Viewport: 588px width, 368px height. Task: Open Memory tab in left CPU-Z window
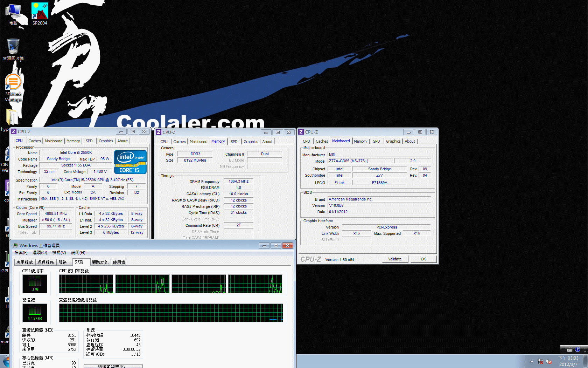(73, 141)
